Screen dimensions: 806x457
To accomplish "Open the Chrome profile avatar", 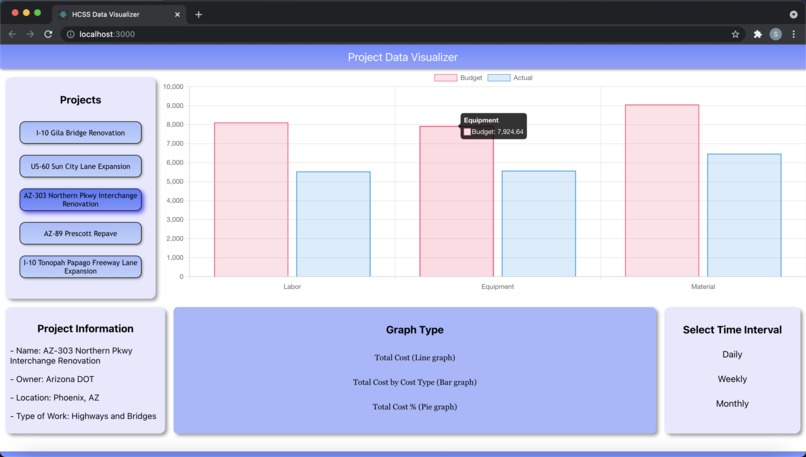I will (x=776, y=34).
